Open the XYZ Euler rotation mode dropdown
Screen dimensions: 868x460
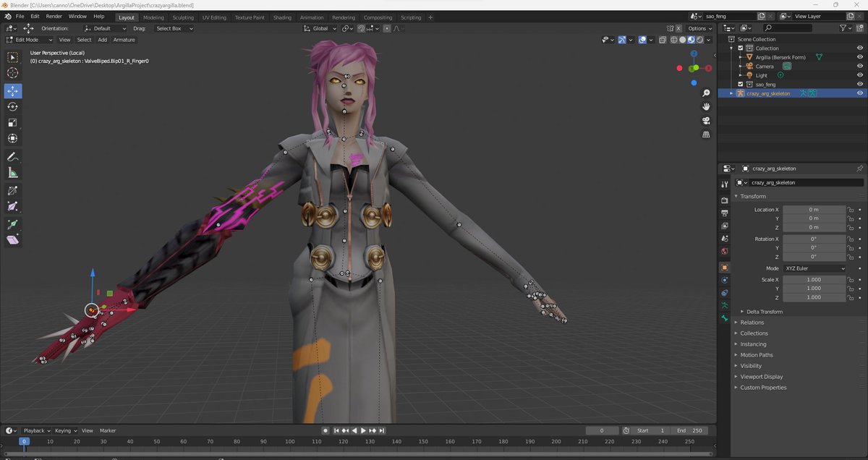(x=814, y=268)
